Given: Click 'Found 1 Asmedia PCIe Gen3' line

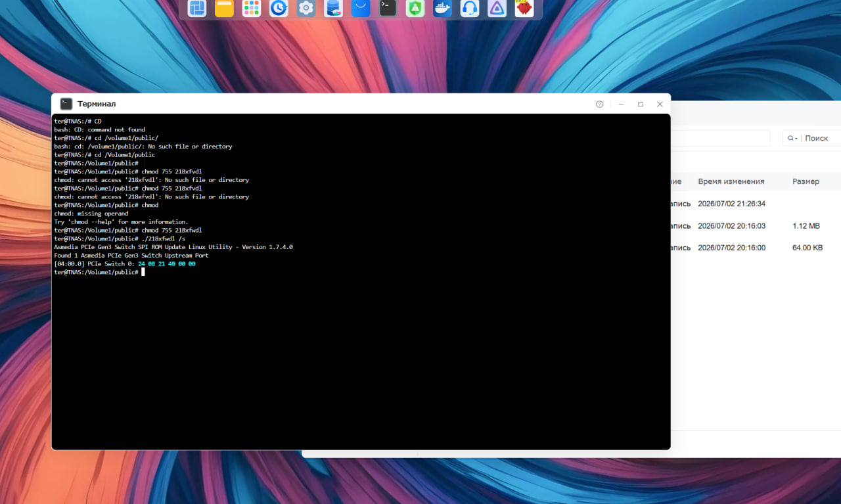Looking at the screenshot, I should pos(131,255).
